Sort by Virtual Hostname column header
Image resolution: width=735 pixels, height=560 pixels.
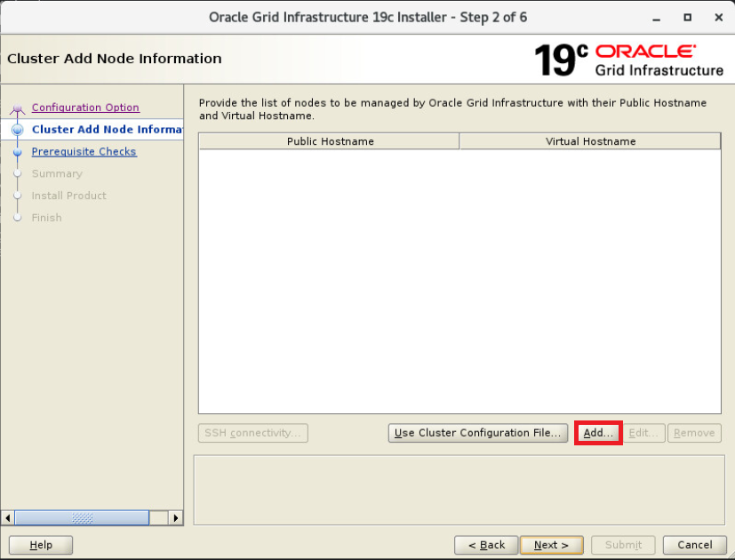pos(590,141)
